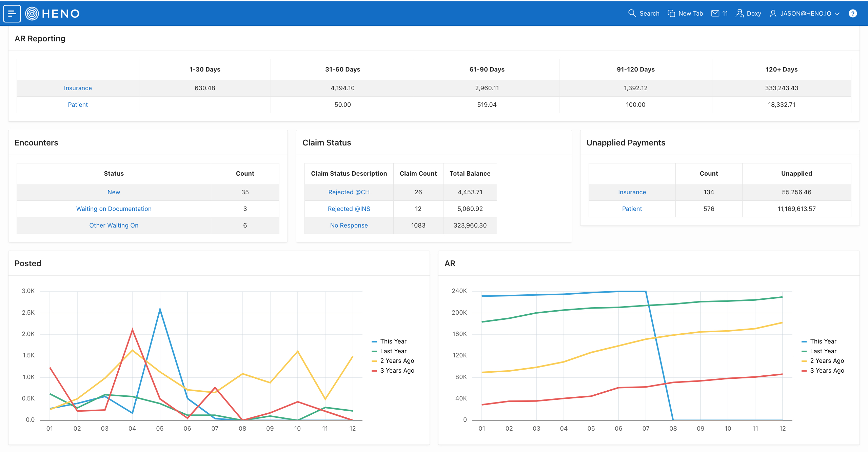Click the Insurance AR aging link
Image resolution: width=868 pixels, height=452 pixels.
click(x=78, y=88)
